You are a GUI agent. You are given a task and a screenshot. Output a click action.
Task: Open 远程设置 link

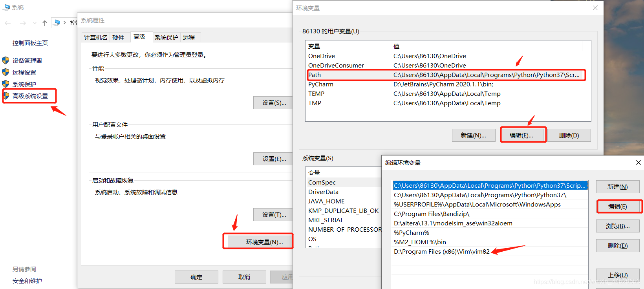(24, 72)
